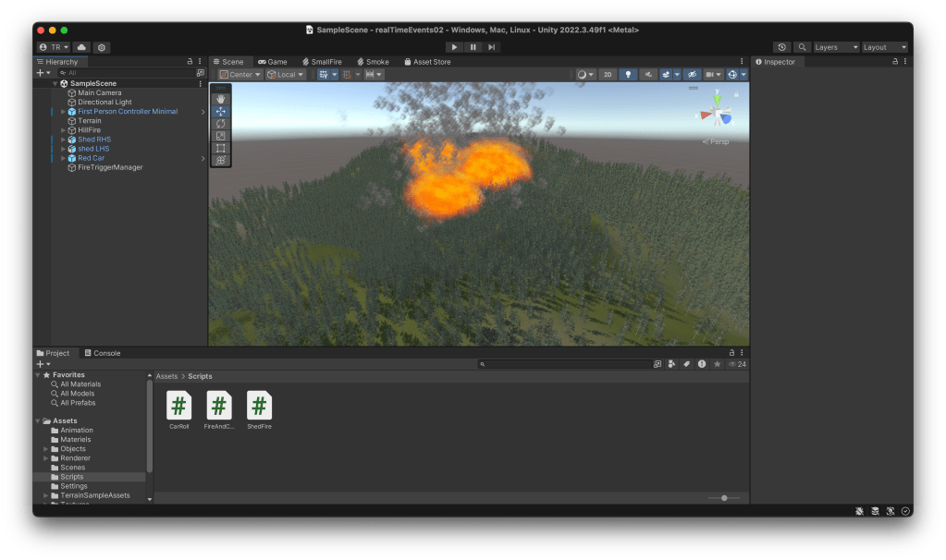Click the scene orientation gizmo
The height and width of the screenshot is (560, 946).
[716, 115]
